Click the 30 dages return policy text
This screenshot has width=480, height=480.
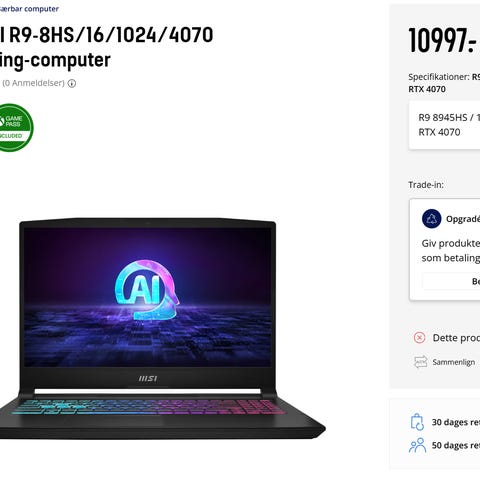(x=456, y=422)
